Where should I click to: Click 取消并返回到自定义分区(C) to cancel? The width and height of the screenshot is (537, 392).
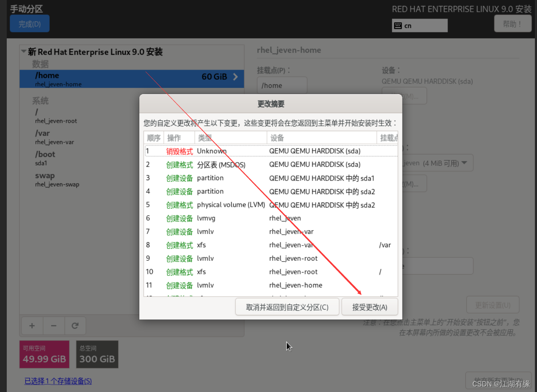287,307
